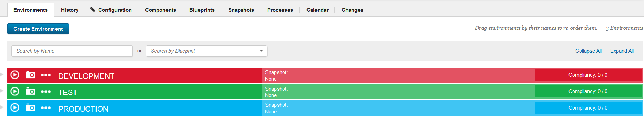The image size is (644, 124).
Task: Open the Snapshots tab
Action: [241, 10]
